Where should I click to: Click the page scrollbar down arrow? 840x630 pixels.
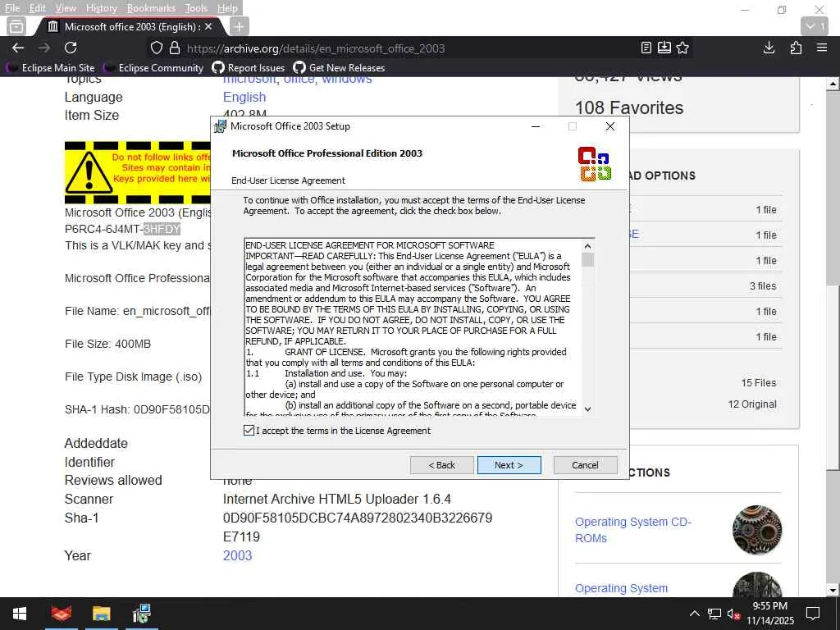tap(833, 591)
